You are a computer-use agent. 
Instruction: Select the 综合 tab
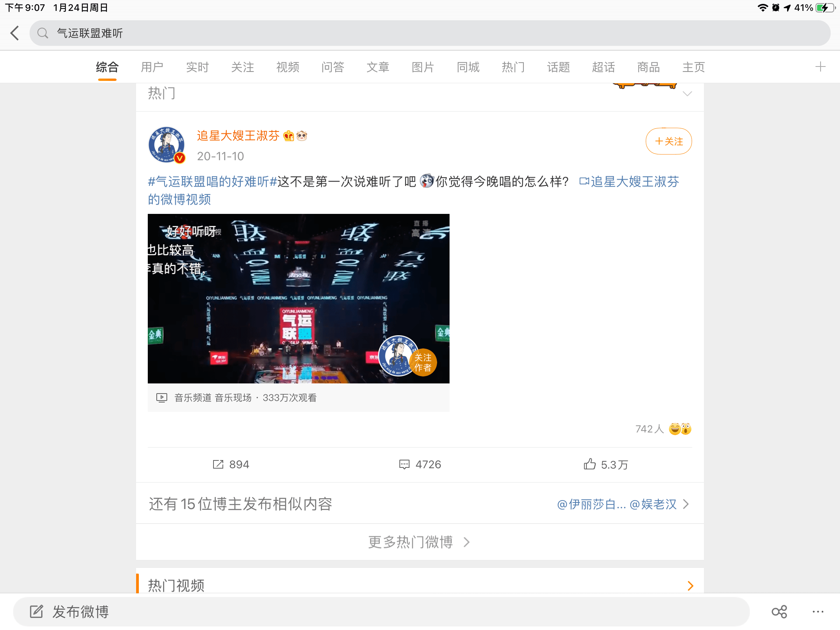coord(107,67)
